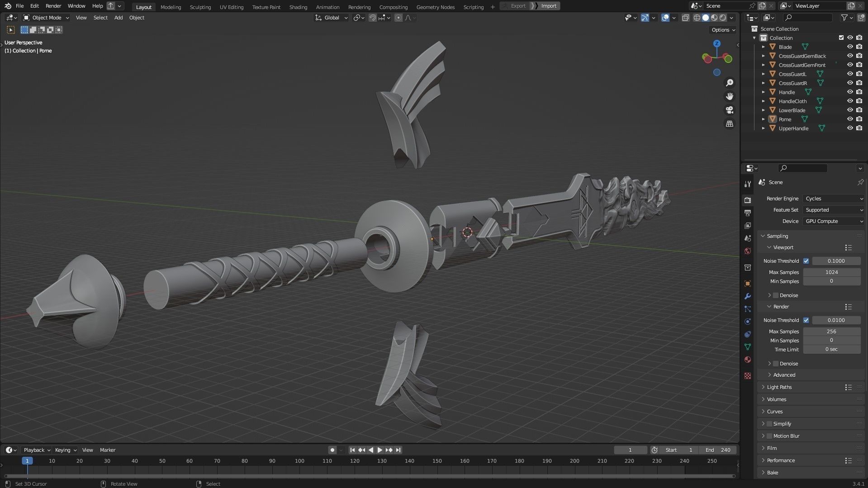Hide the Blade object in viewport
Screen dimensions: 868x488
pos(850,47)
